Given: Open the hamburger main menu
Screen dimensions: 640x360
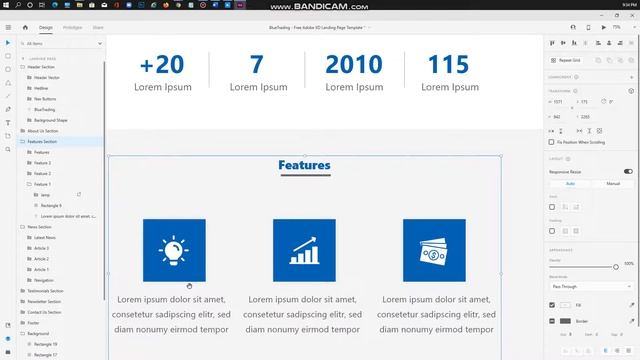Looking at the screenshot, I should point(8,27).
